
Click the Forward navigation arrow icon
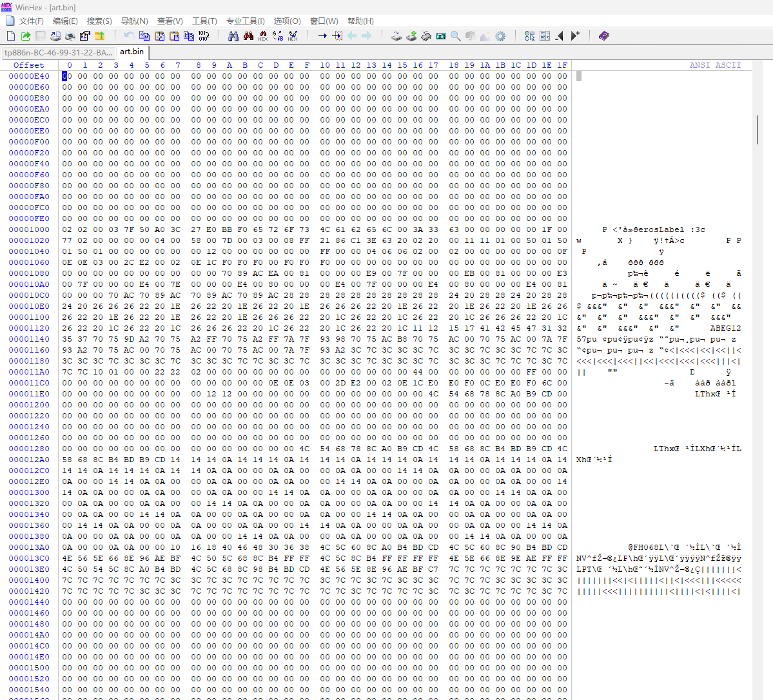[366, 36]
